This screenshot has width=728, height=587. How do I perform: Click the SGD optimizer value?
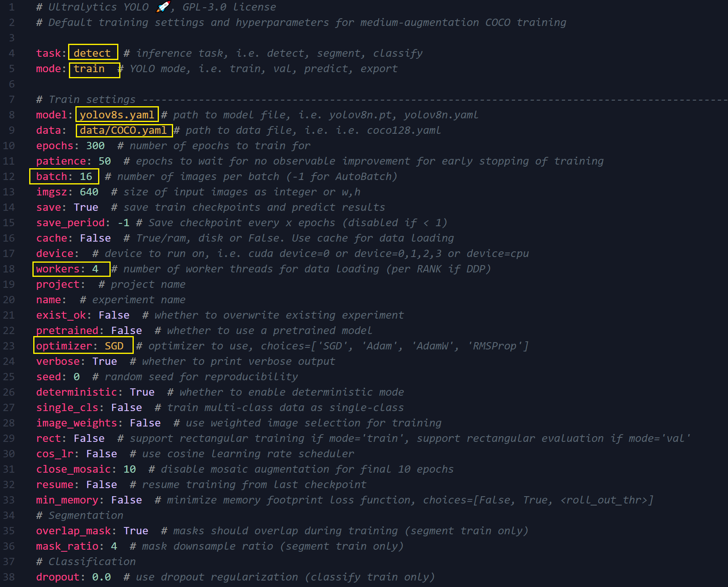tap(114, 346)
